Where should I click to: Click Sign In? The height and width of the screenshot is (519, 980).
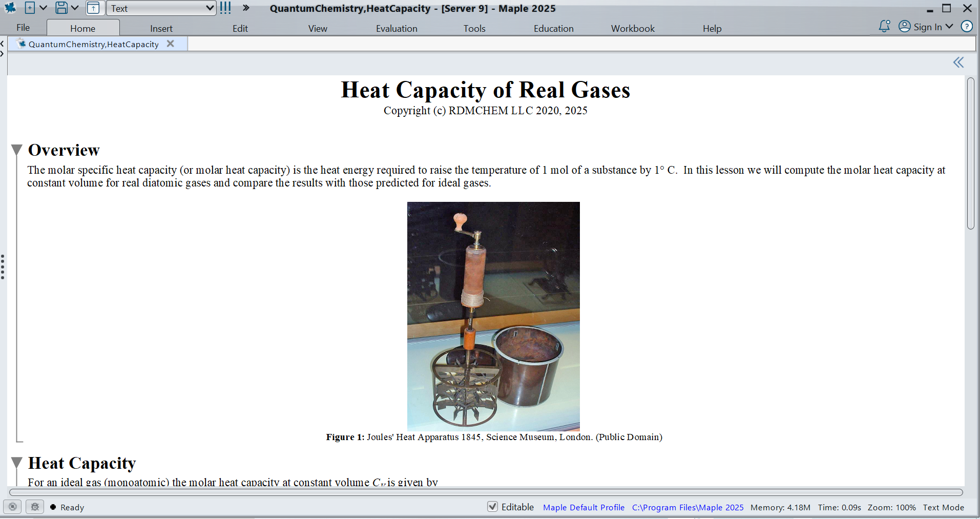click(x=928, y=26)
